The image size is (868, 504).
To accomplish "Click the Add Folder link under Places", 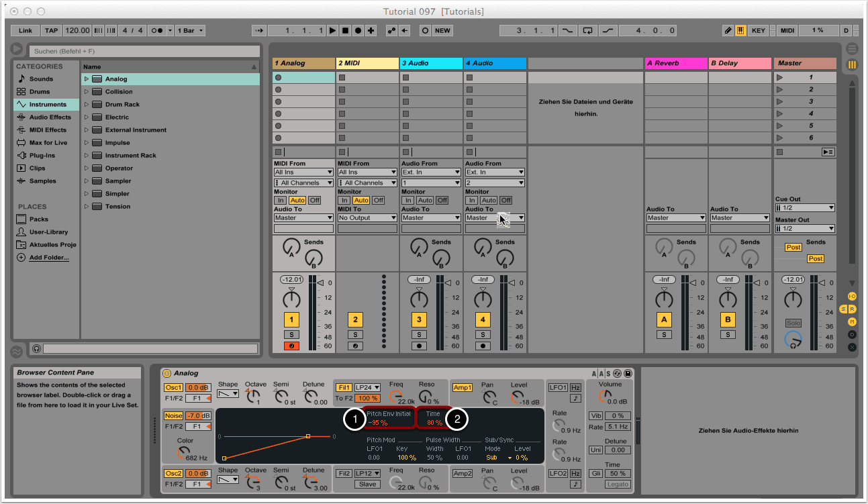I will [48, 258].
